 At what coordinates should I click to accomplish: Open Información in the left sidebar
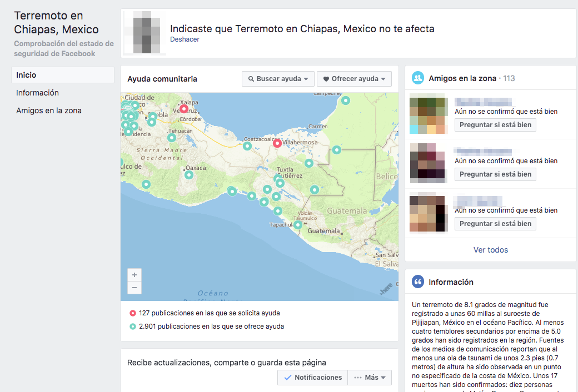[37, 93]
